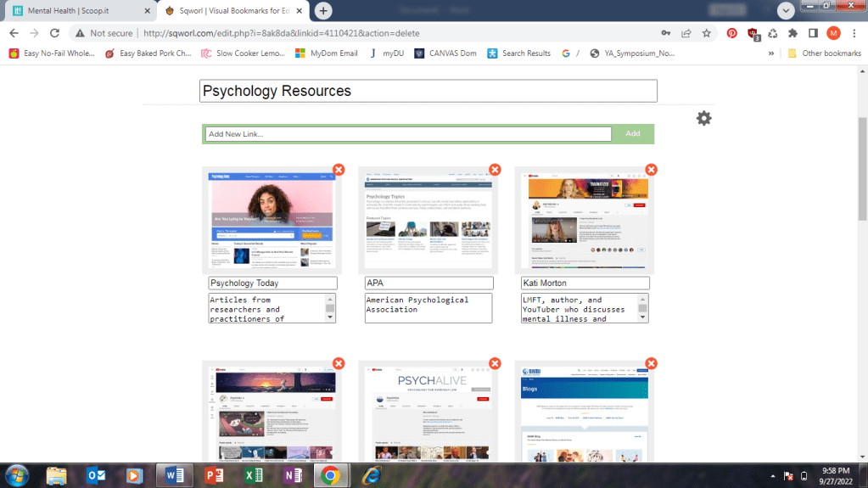868x488 pixels.
Task: Bookmark this page with star icon
Action: coord(706,33)
